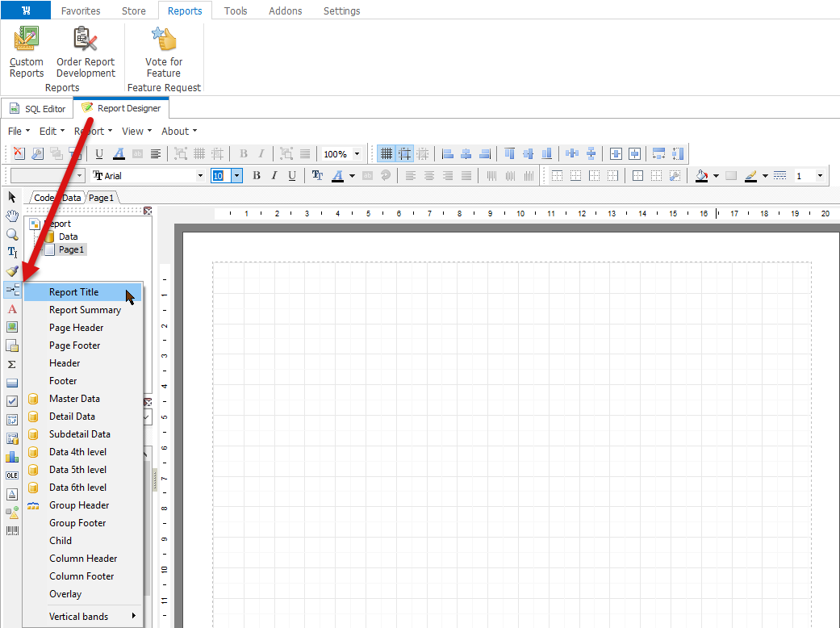Toggle the Show Grid button
This screenshot has width=840, height=628.
pyautogui.click(x=387, y=153)
